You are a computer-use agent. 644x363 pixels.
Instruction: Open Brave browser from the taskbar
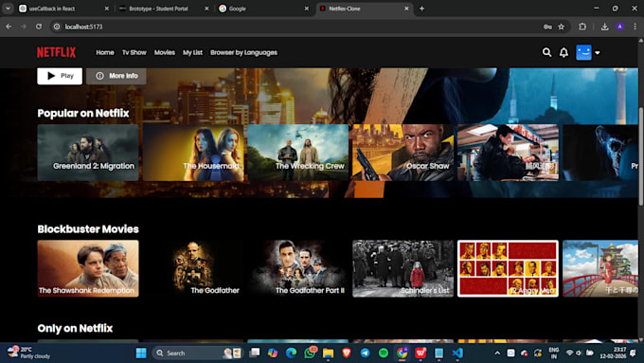(x=347, y=354)
